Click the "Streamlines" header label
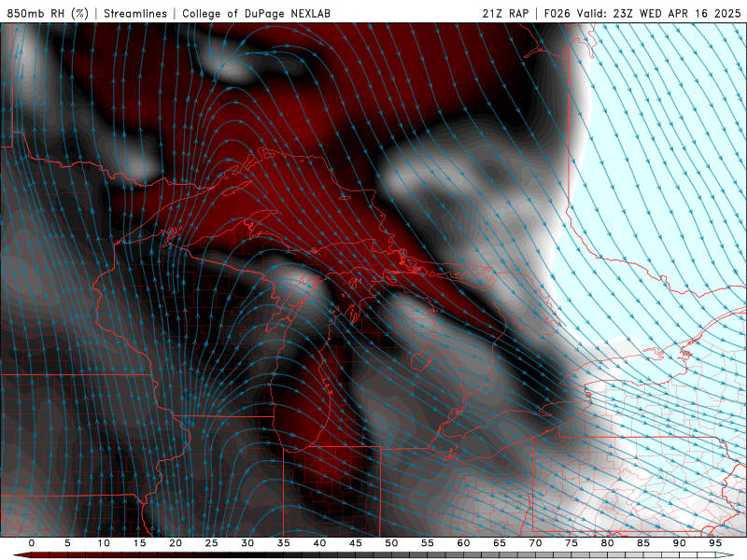This screenshot has width=747, height=560. pyautogui.click(x=135, y=13)
